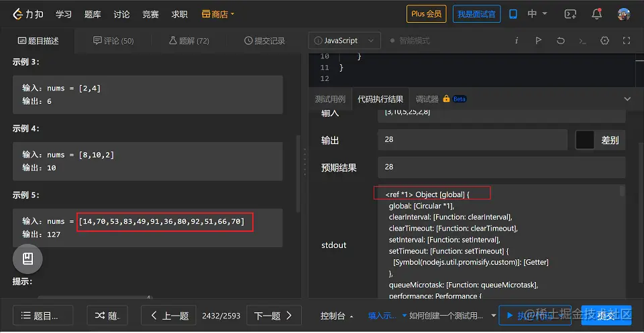
Task: Open the 题目 list button
Action: pos(43,316)
